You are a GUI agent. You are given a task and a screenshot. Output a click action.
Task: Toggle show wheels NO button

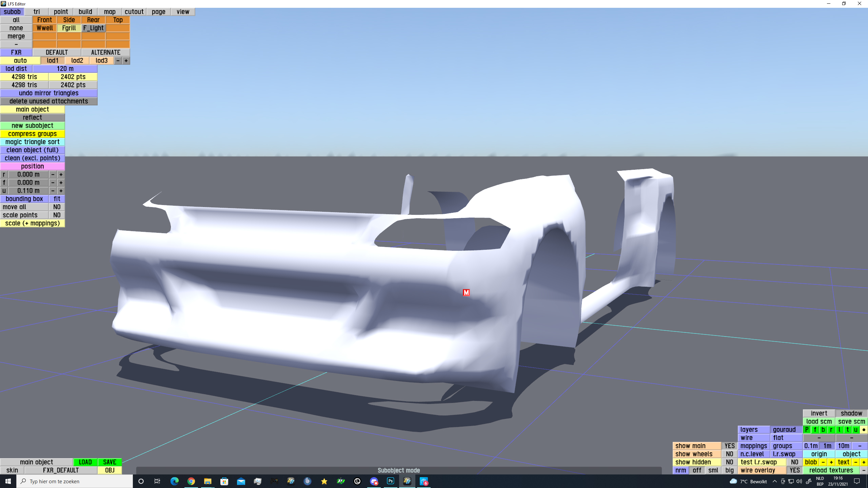click(729, 454)
